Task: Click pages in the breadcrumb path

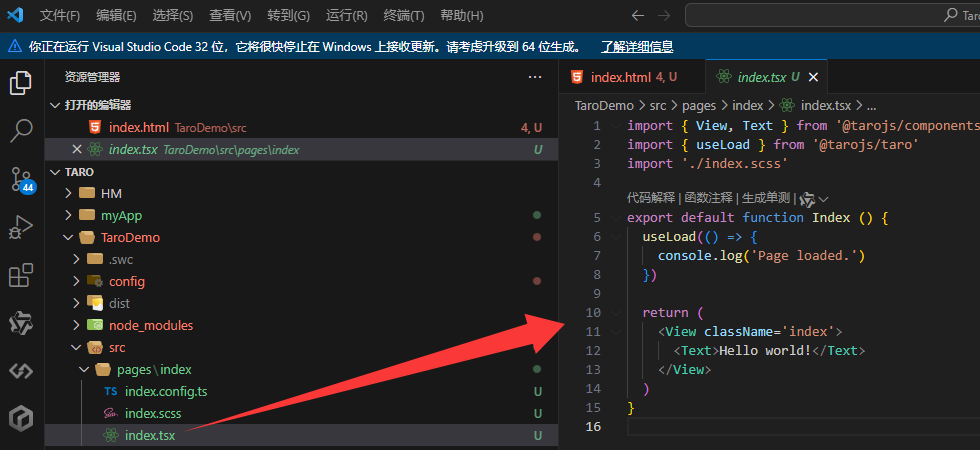Action: pos(699,106)
